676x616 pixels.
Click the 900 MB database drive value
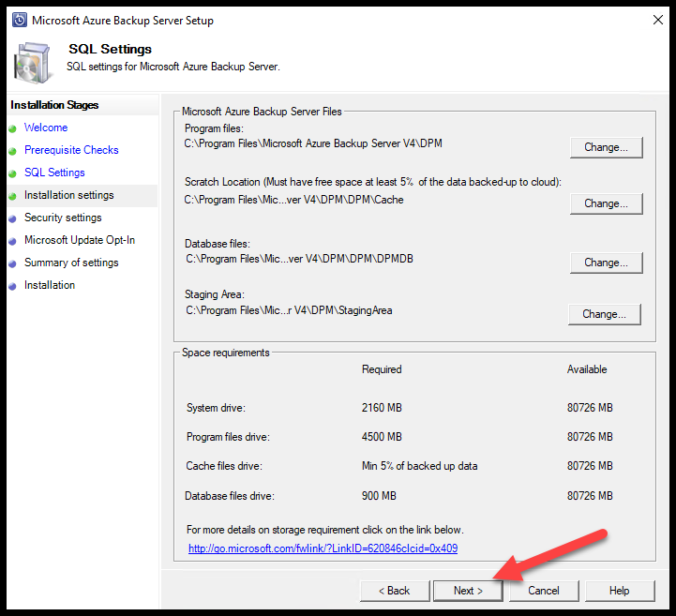(x=379, y=496)
